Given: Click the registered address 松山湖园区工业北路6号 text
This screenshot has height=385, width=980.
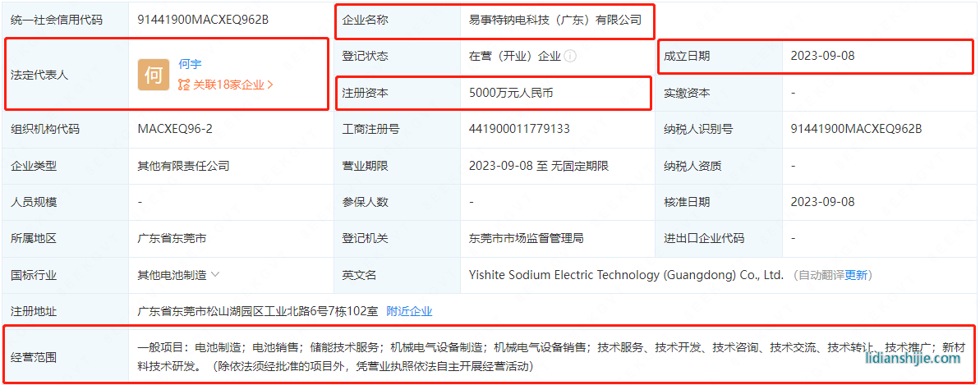Looking at the screenshot, I should click(x=257, y=311).
